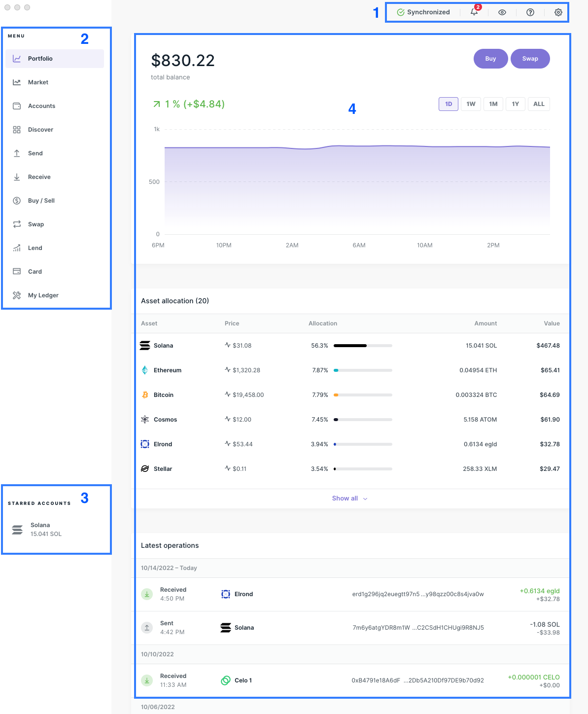
Task: Click the Receive down-arrow icon
Action: [17, 177]
